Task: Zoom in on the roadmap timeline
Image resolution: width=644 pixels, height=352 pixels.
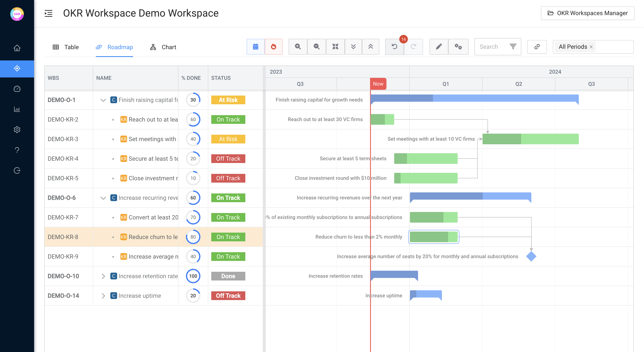Action: click(x=298, y=47)
